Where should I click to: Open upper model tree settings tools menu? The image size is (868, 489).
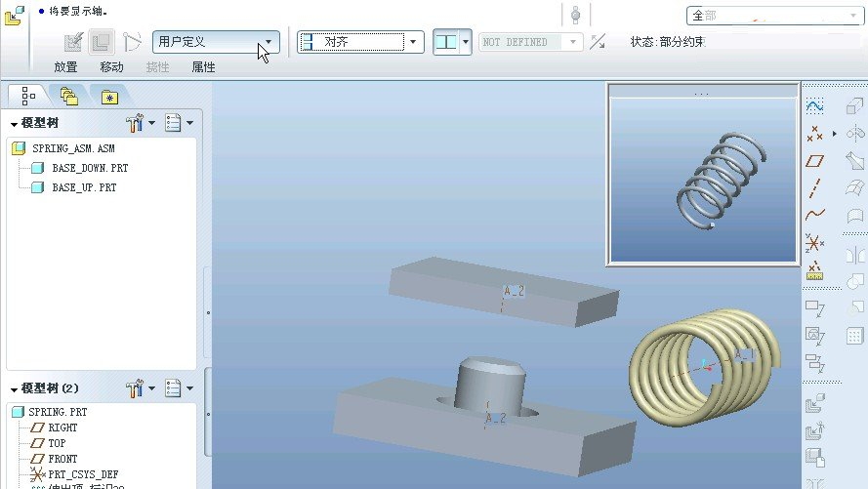click(x=140, y=123)
